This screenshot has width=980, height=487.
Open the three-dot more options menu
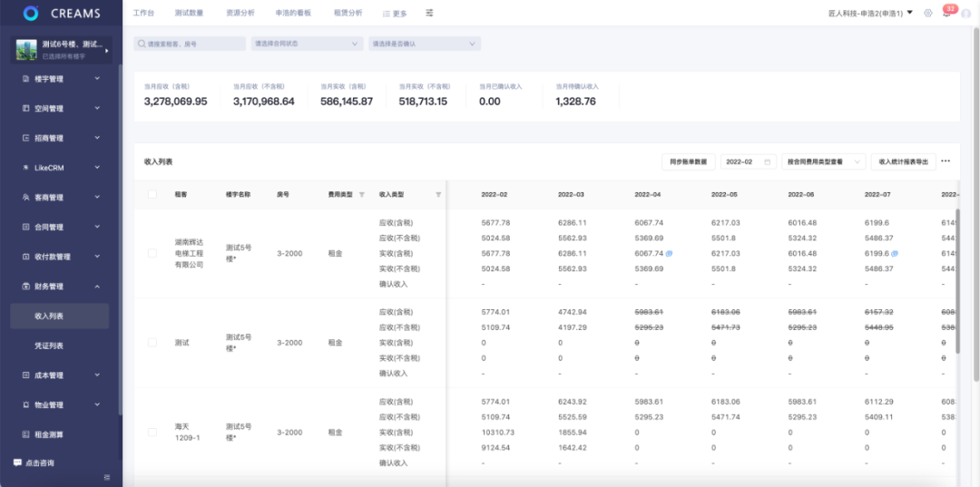coord(946,161)
